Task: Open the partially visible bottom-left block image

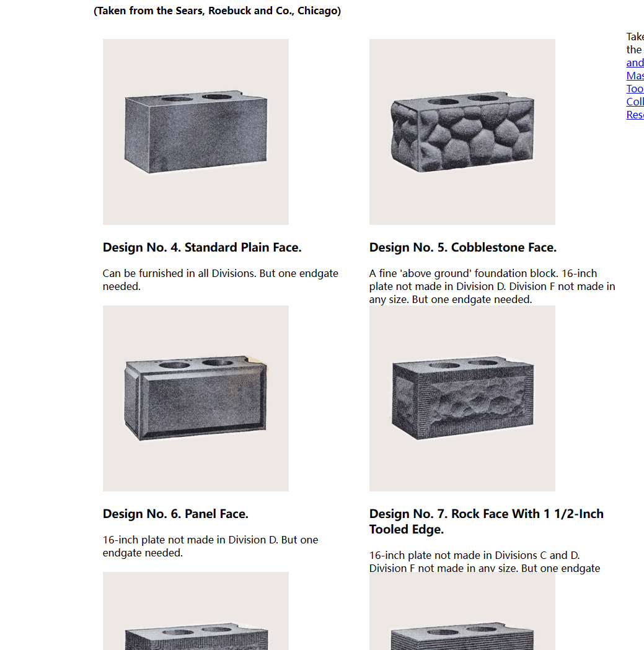Action: point(196,611)
